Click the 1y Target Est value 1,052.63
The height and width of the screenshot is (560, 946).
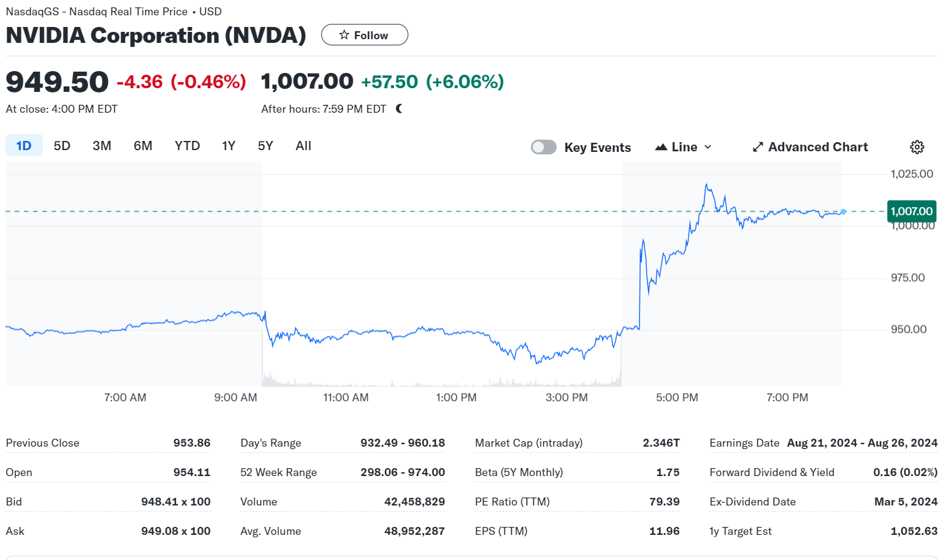[x=914, y=531]
